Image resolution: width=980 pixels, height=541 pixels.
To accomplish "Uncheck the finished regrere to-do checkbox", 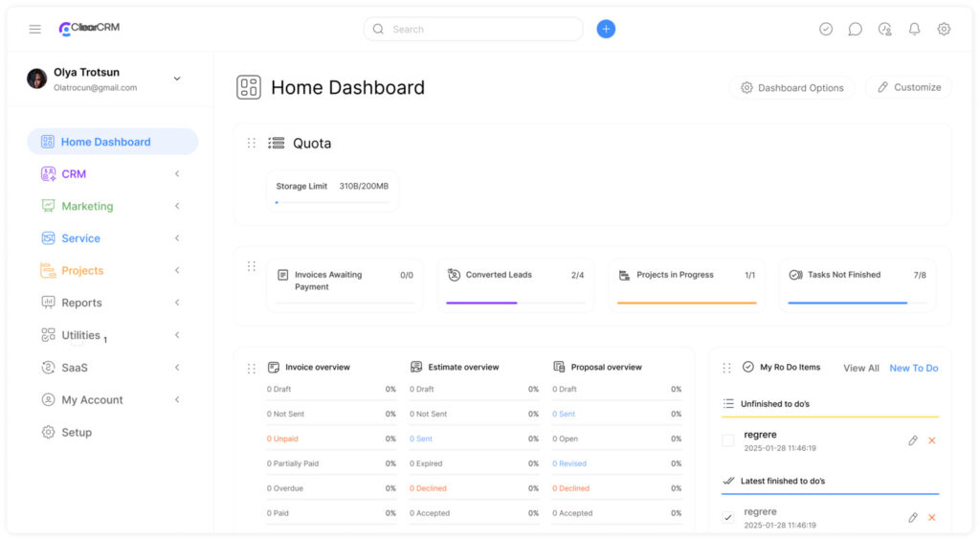I will (x=728, y=518).
